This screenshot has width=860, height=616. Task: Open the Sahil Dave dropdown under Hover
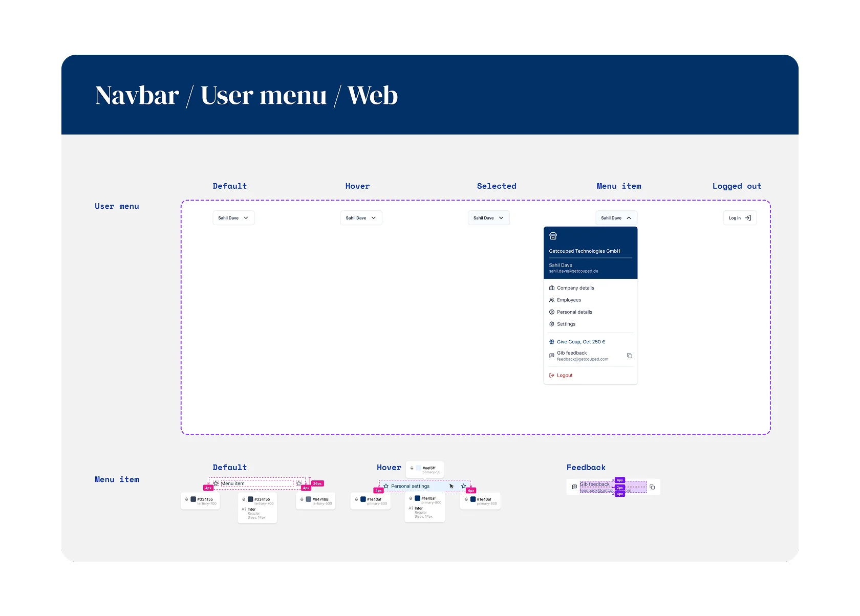361,218
